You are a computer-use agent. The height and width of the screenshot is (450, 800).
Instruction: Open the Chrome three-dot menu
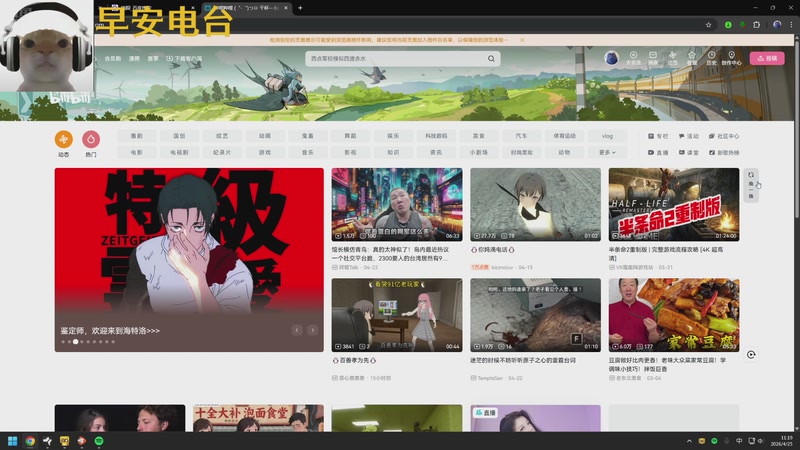[x=792, y=24]
